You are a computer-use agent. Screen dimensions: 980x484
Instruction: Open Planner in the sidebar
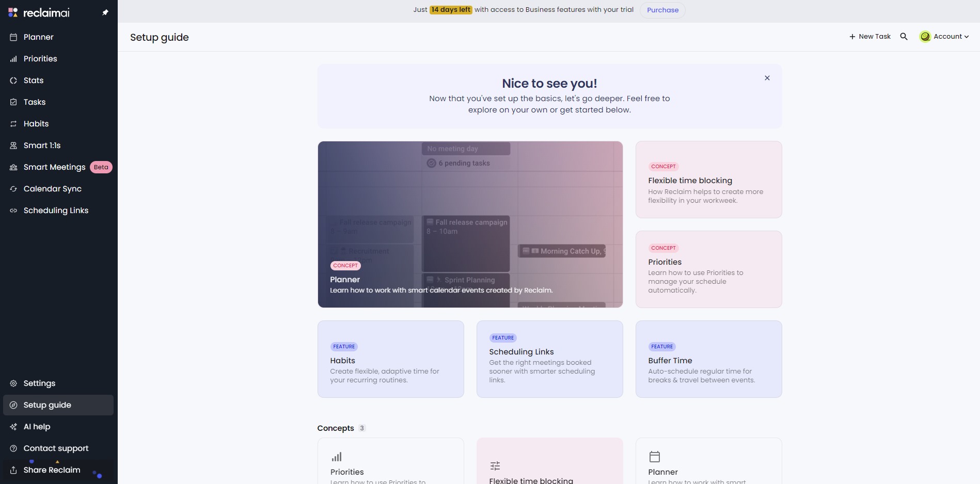pyautogui.click(x=58, y=37)
